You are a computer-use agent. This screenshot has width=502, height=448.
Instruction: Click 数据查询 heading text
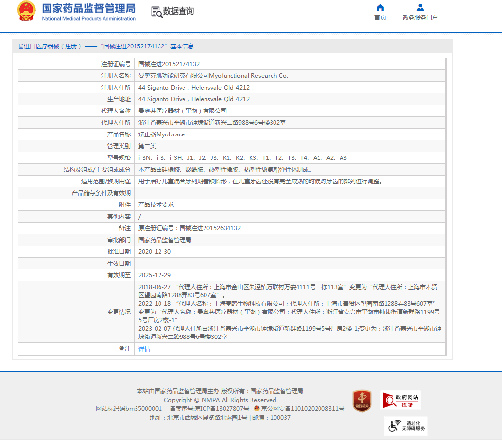click(178, 11)
